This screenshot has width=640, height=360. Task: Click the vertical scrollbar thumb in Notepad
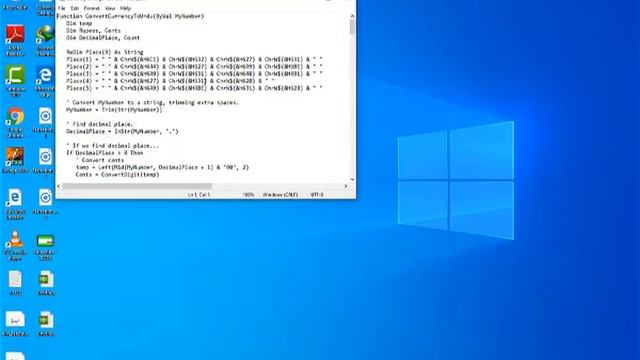click(352, 27)
